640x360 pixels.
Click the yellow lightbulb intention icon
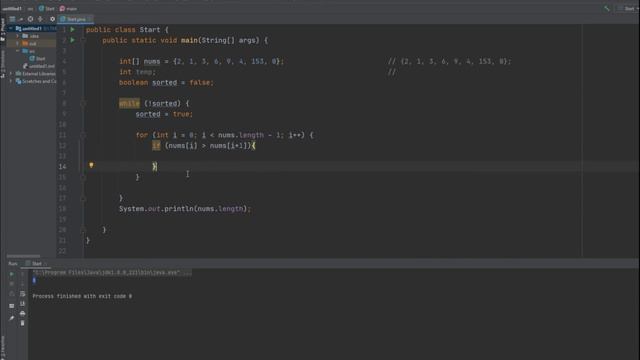point(91,165)
